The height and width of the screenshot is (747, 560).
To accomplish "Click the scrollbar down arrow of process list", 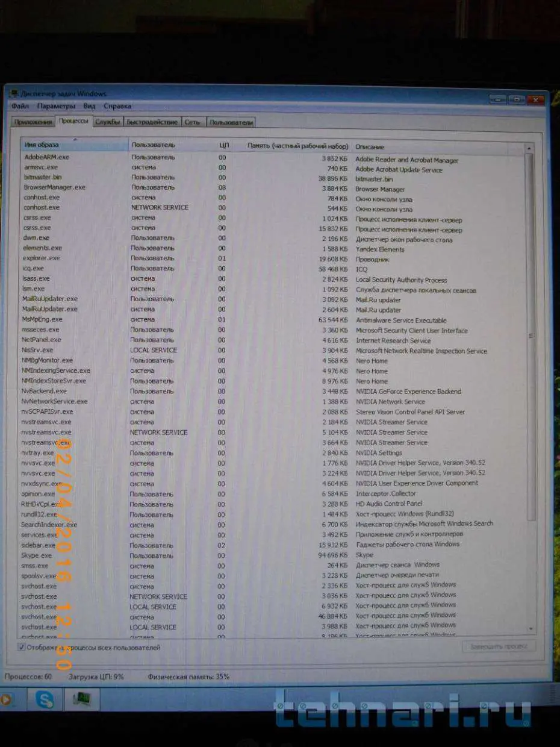I will coord(530,628).
